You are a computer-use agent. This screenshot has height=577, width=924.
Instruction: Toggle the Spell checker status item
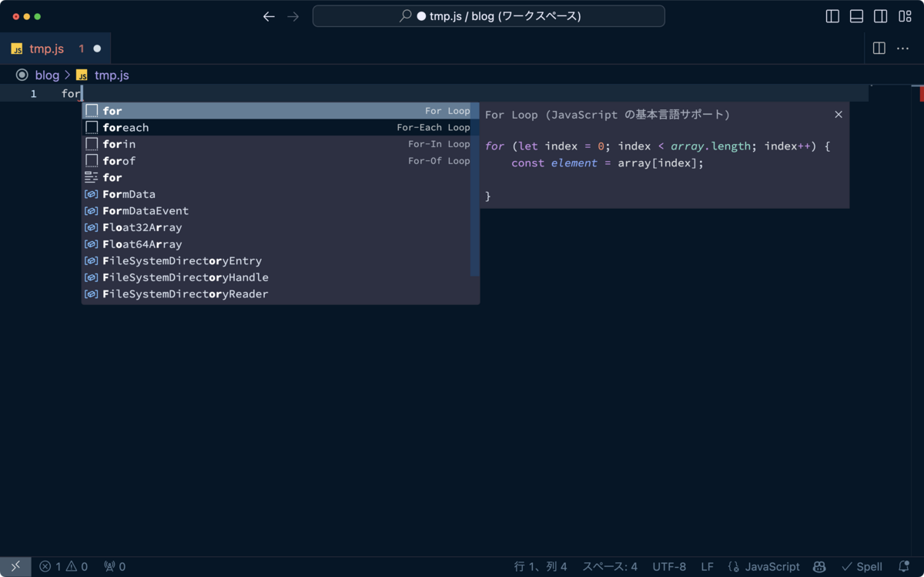pyautogui.click(x=862, y=566)
